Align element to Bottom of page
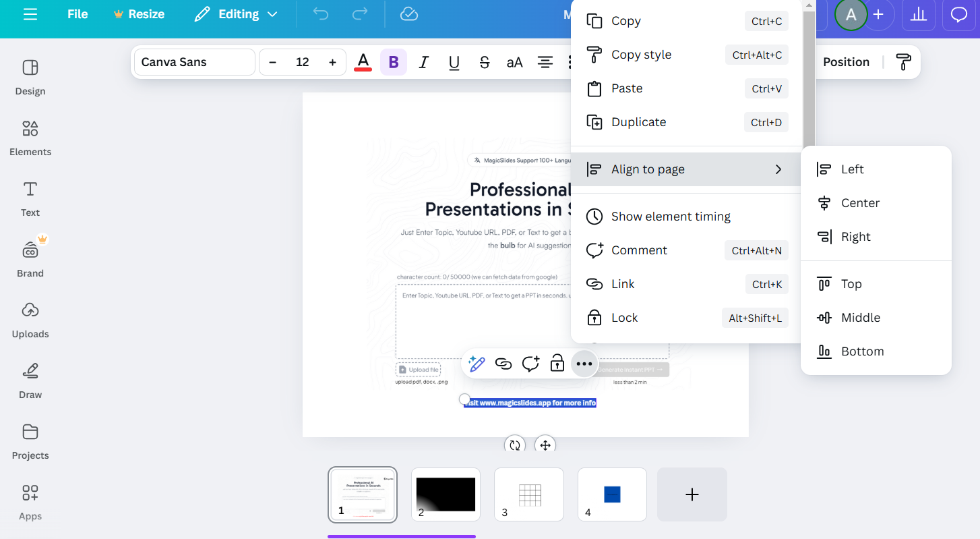The image size is (980, 539). 876,351
